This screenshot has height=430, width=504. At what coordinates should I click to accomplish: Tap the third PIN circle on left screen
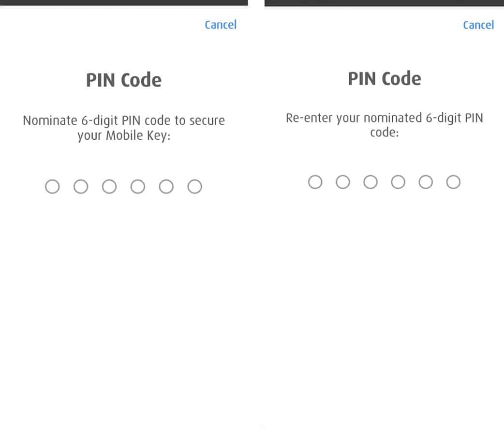point(109,186)
